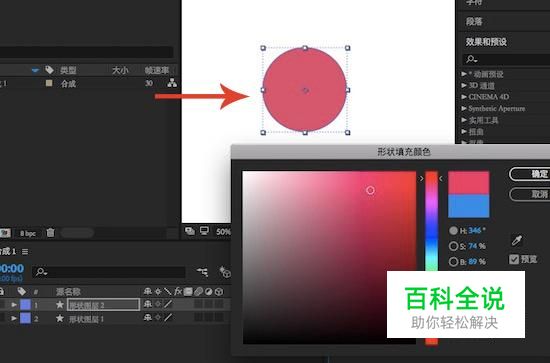Click the search icon in 效果和预设

(471, 59)
